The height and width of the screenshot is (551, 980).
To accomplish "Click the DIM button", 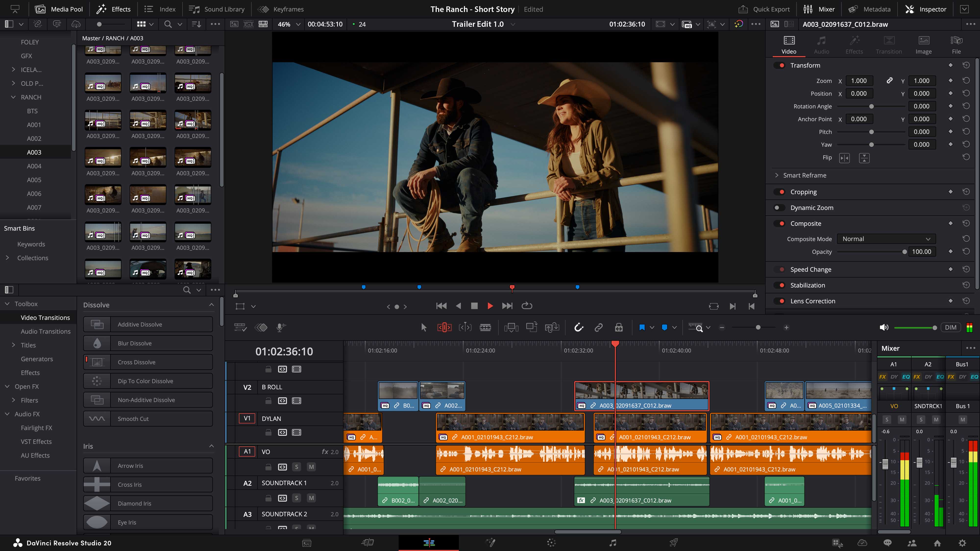I will coord(951,327).
